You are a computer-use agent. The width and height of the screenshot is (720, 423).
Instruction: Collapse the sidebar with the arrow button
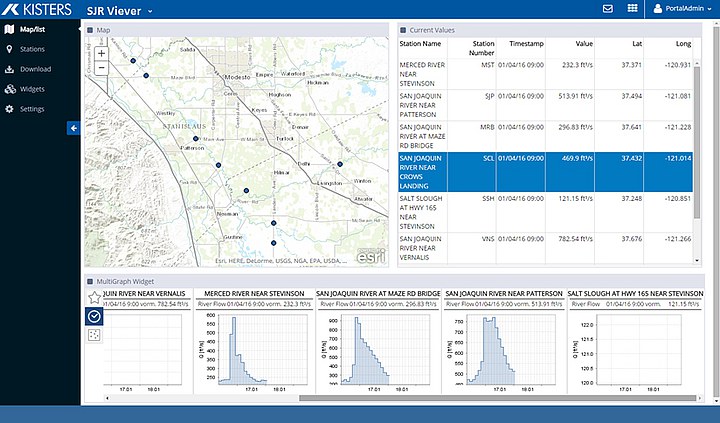click(73, 128)
